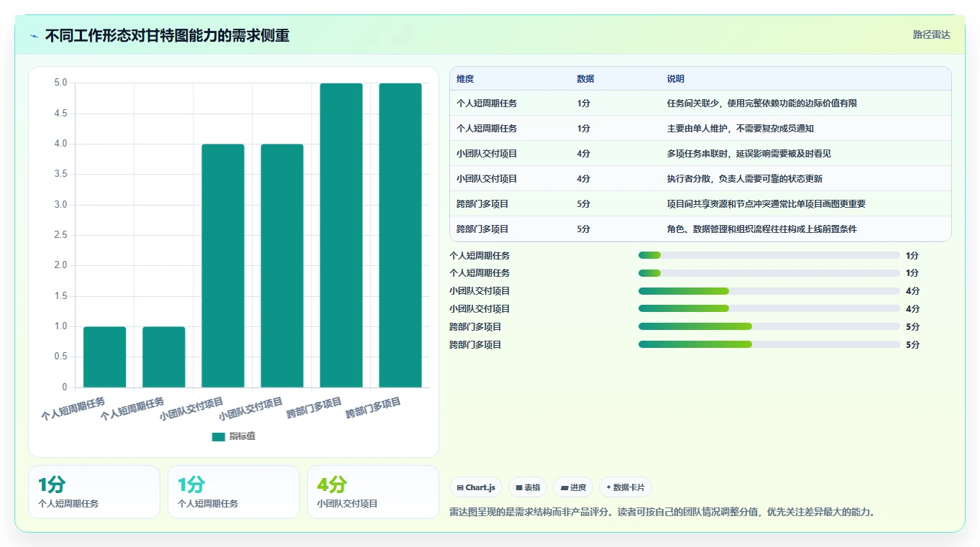Click the 2.0 y-axis tick label

click(60, 265)
